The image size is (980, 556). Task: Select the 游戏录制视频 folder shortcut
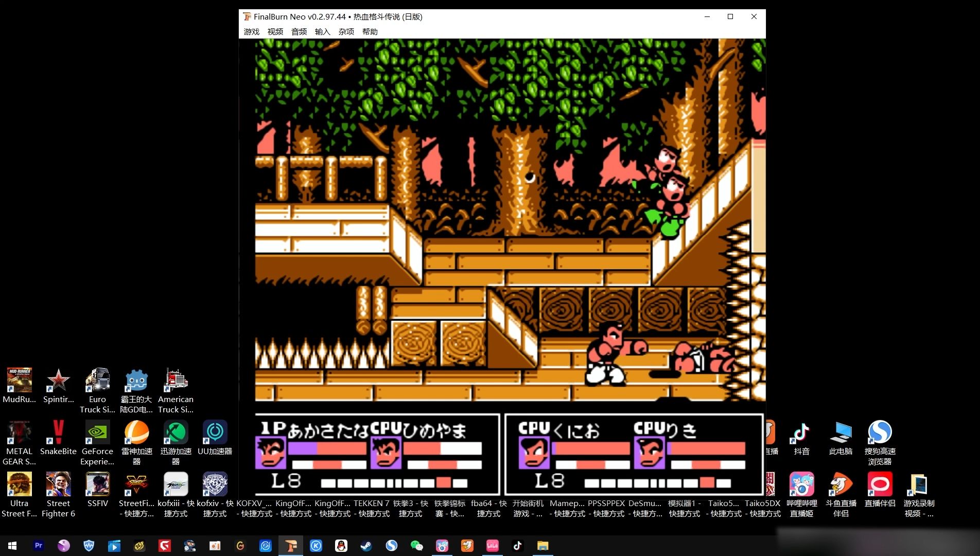point(919,494)
